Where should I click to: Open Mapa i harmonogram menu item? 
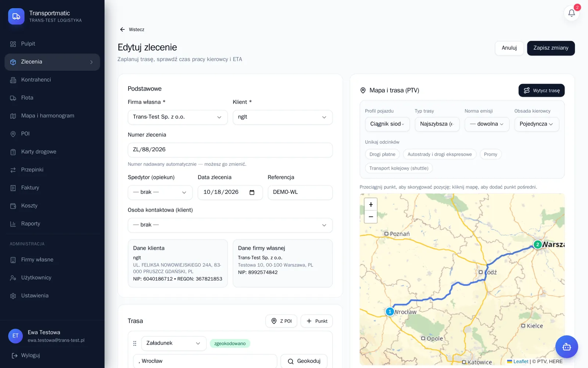click(52, 116)
